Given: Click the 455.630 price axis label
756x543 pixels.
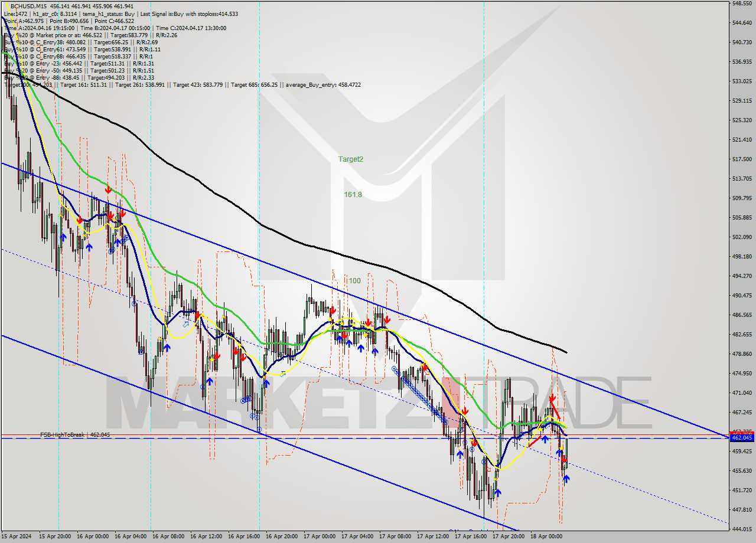Looking at the screenshot, I should click(742, 470).
